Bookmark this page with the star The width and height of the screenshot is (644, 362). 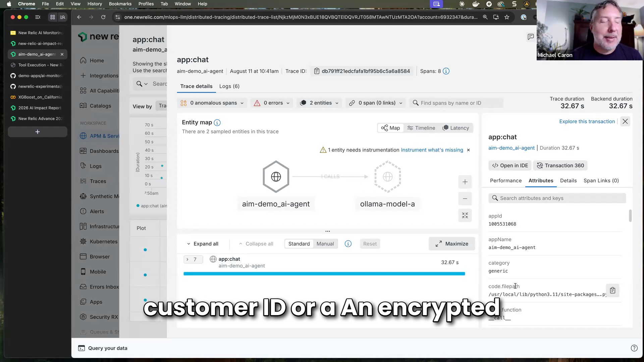[507, 17]
